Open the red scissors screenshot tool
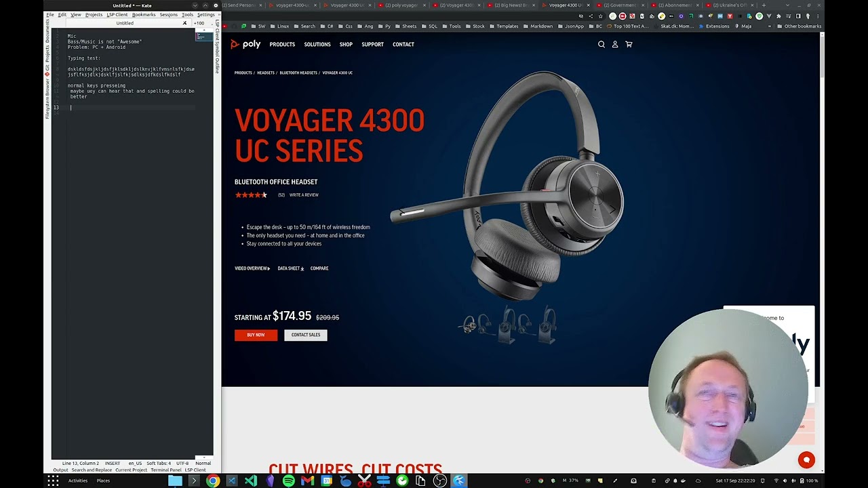This screenshot has height=488, width=868. point(364,481)
